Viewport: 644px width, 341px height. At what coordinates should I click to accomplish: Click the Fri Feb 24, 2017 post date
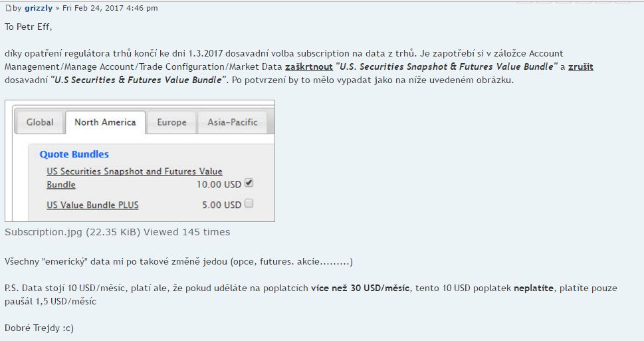[110, 8]
